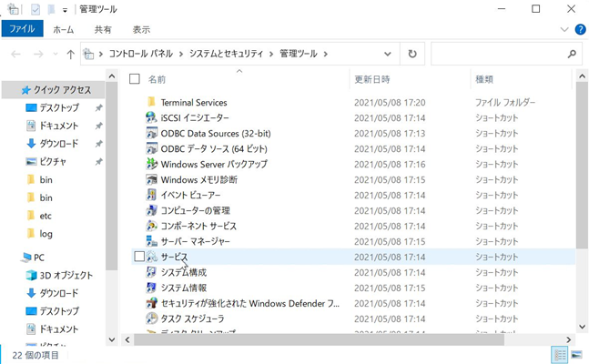Image resolution: width=589 pixels, height=364 pixels.
Task: Tick the checkbox next to サービス
Action: click(x=139, y=257)
